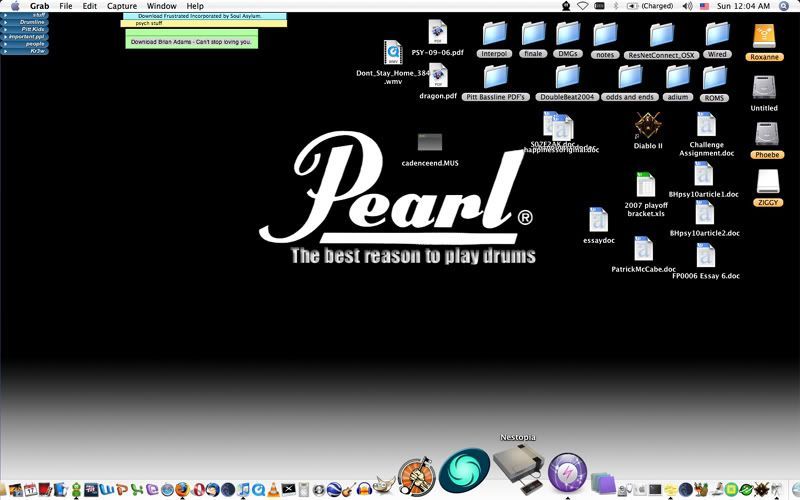The image size is (800, 500).
Task: Open the Nestopia NES console dock icon
Action: click(x=518, y=469)
